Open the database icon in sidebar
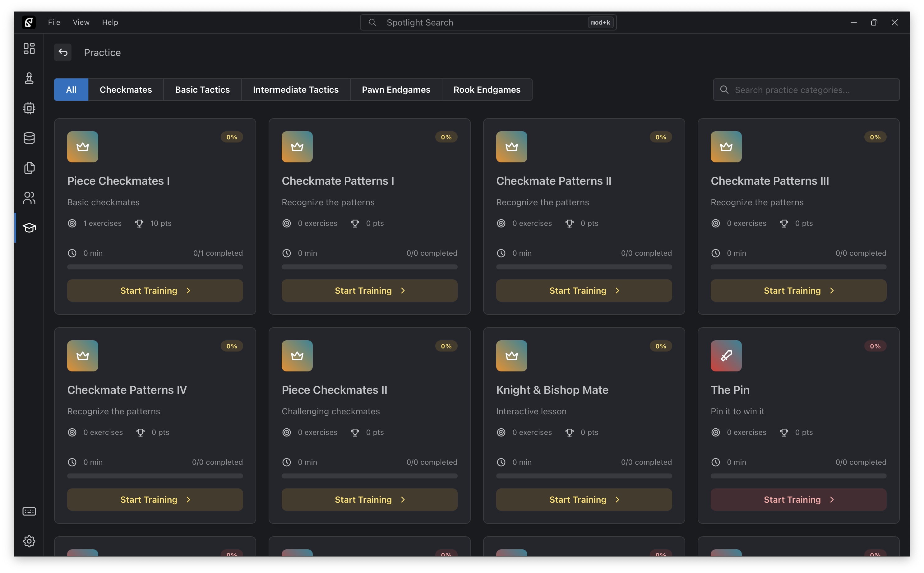The width and height of the screenshot is (924, 573). [29, 138]
